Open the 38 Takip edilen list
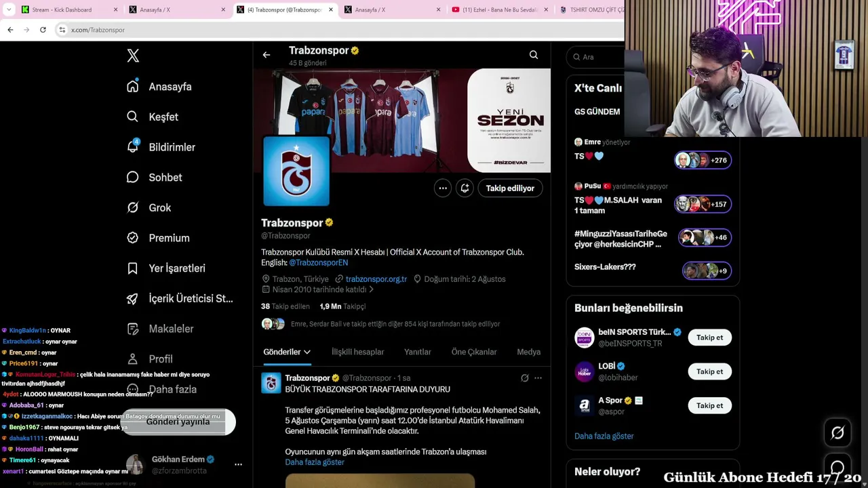 (285, 306)
